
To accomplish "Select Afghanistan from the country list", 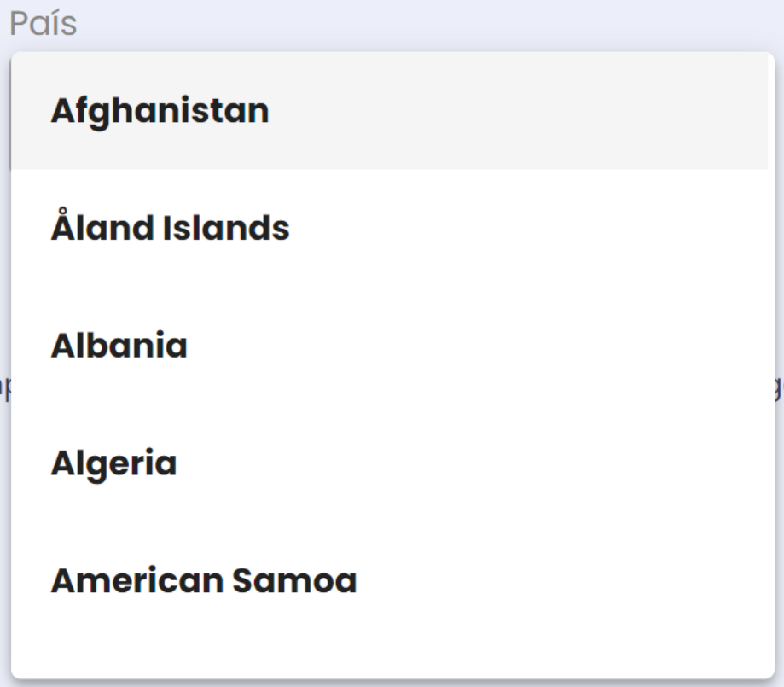I will pos(160,111).
